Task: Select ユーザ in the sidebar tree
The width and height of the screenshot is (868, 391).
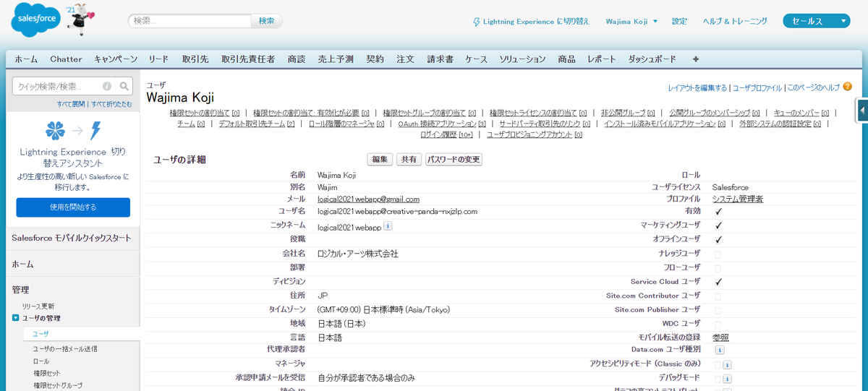Action: coord(41,334)
